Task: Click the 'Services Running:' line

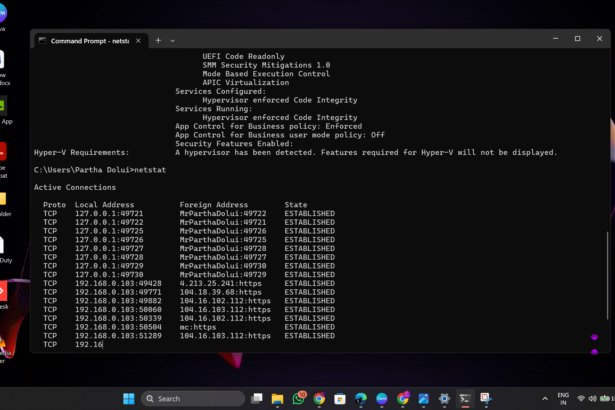Action: click(213, 109)
